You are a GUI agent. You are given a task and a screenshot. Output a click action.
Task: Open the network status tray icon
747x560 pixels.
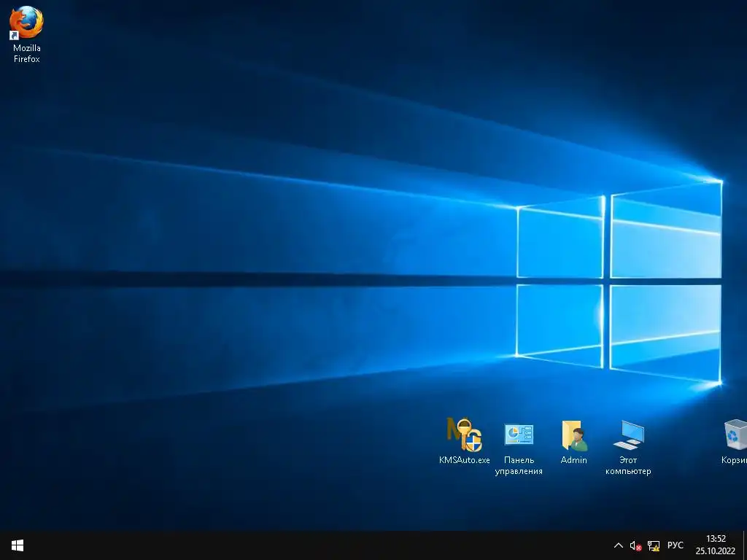(x=654, y=545)
